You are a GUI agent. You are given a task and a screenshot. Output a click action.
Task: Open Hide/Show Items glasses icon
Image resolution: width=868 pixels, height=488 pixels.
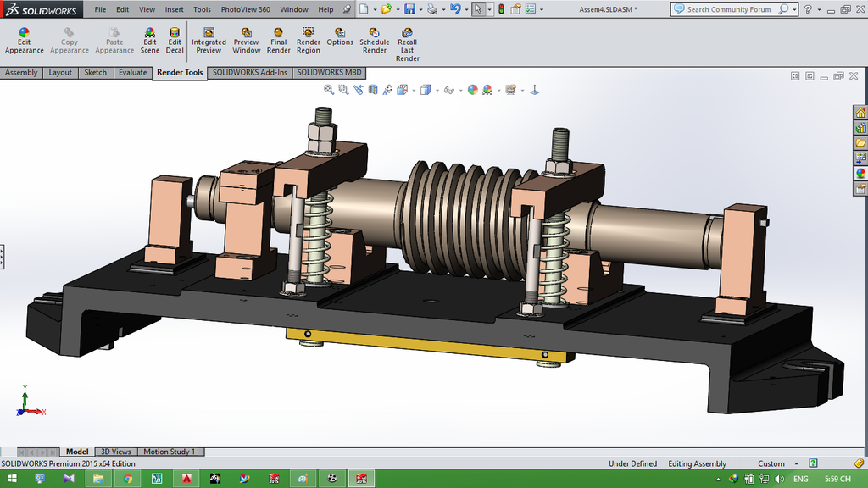coord(448,90)
